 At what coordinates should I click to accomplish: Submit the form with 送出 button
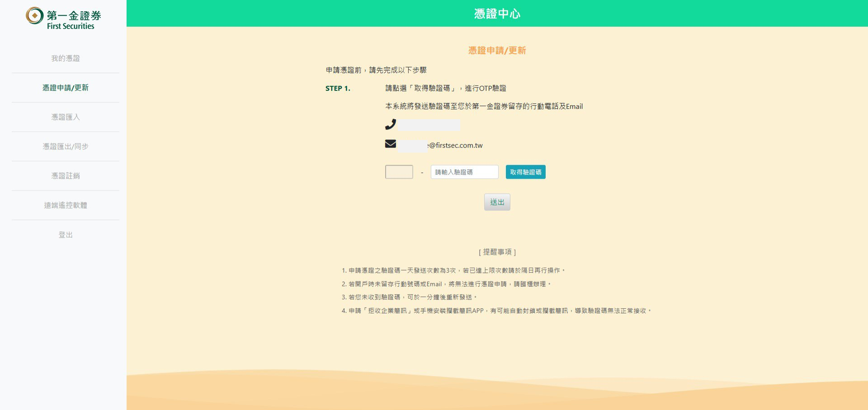[x=497, y=202]
